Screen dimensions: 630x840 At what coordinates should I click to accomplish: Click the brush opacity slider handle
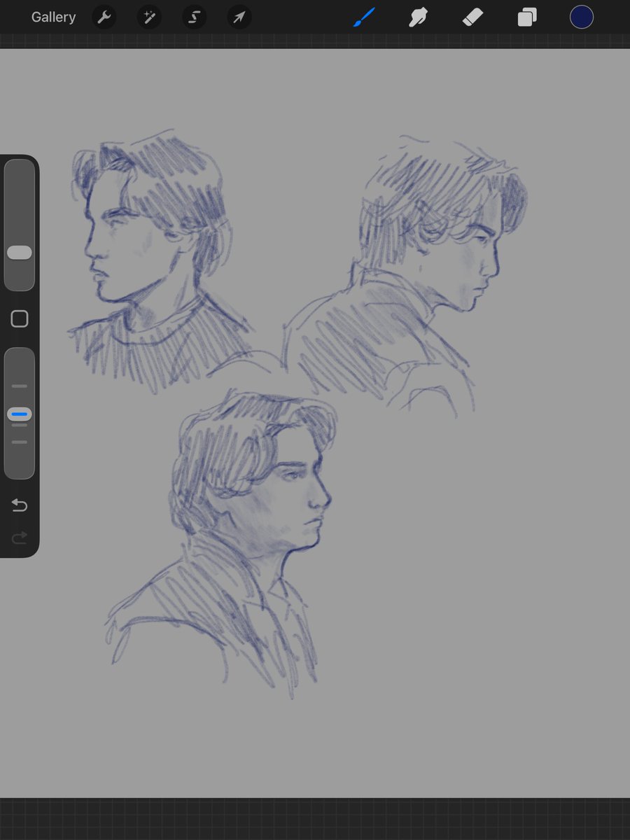(x=20, y=414)
